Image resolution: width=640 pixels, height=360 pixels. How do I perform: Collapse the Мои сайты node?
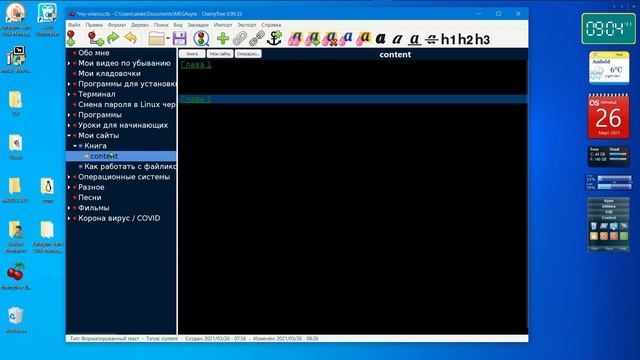point(69,136)
